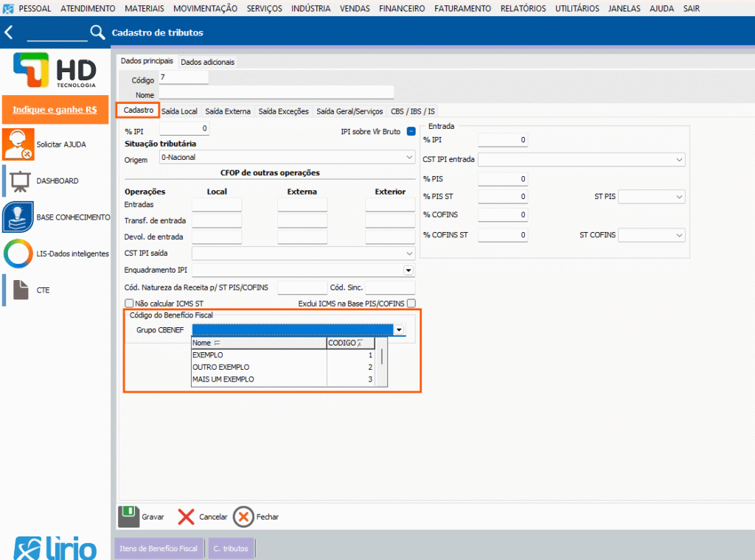The width and height of the screenshot is (755, 560).
Task: Switch to the Saída Externa tab
Action: [x=228, y=111]
